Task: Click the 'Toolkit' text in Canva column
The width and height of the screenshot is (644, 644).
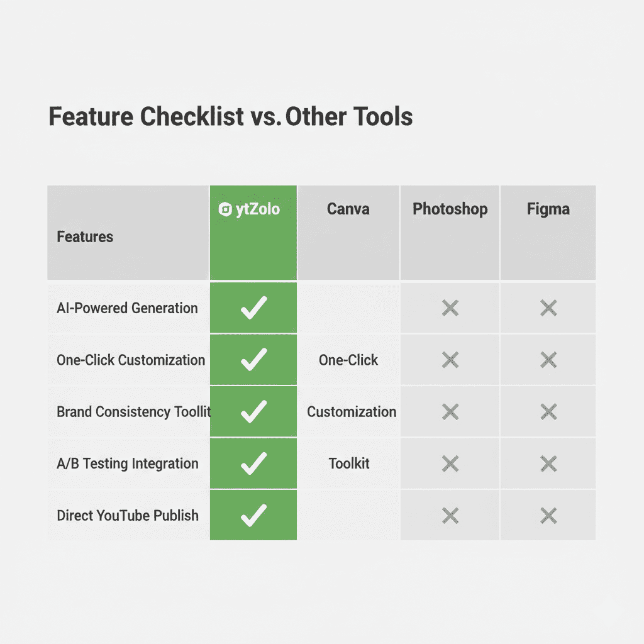Action: click(349, 464)
